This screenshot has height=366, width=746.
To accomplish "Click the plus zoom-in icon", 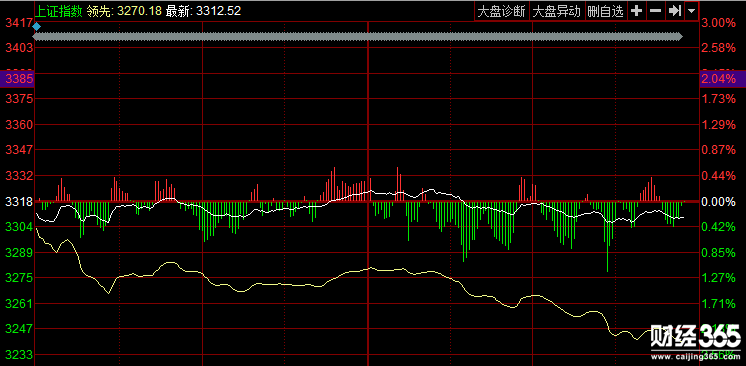I will [x=636, y=11].
